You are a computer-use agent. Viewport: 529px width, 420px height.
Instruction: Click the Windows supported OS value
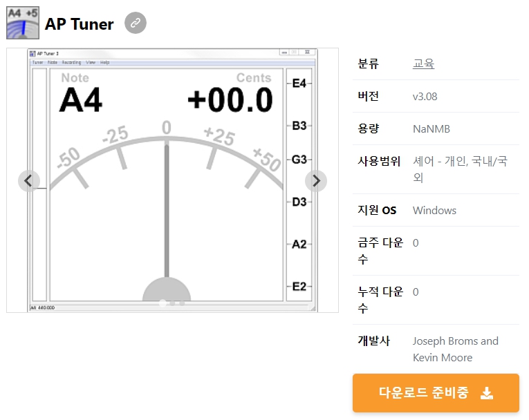[434, 210]
